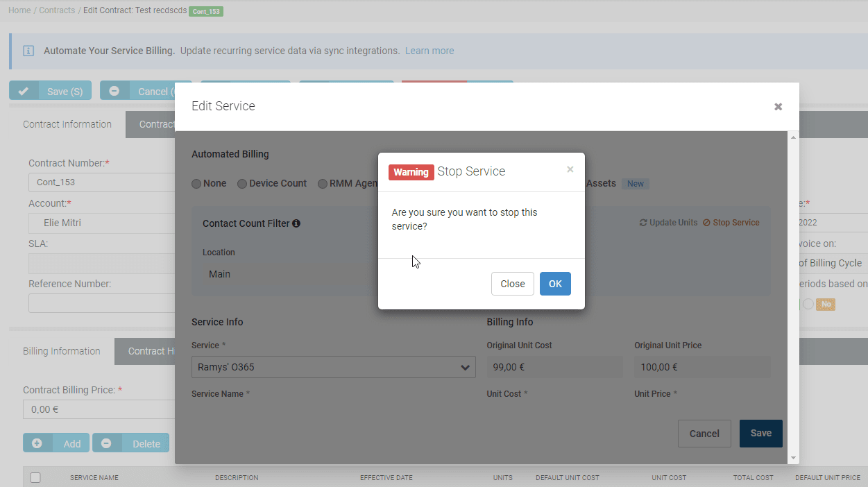The image size is (868, 487).
Task: Open the Service dropdown showing Ramys' O365
Action: [x=333, y=367]
